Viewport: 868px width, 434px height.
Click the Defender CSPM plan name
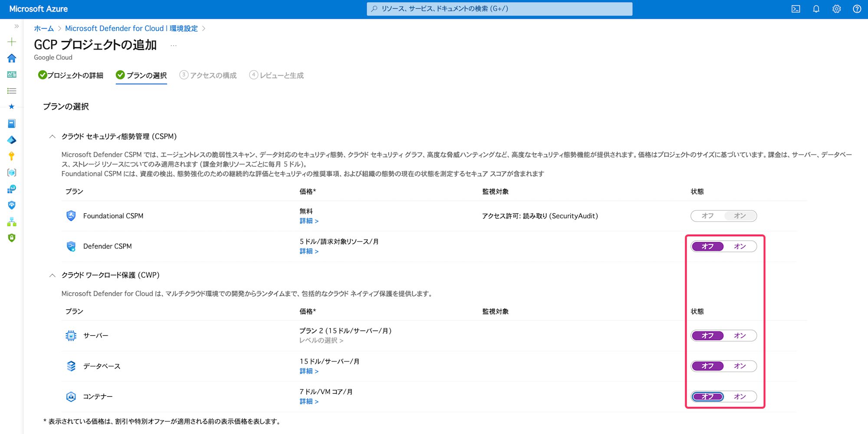(108, 246)
